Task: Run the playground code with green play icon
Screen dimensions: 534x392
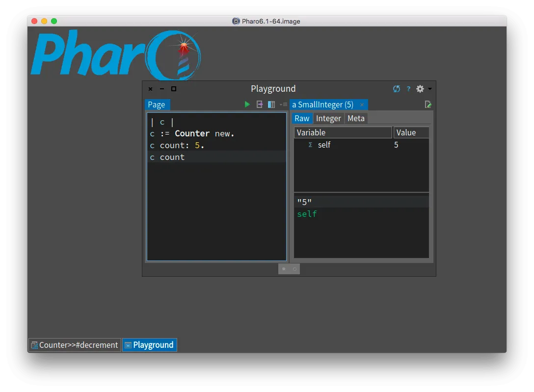Action: pos(247,105)
